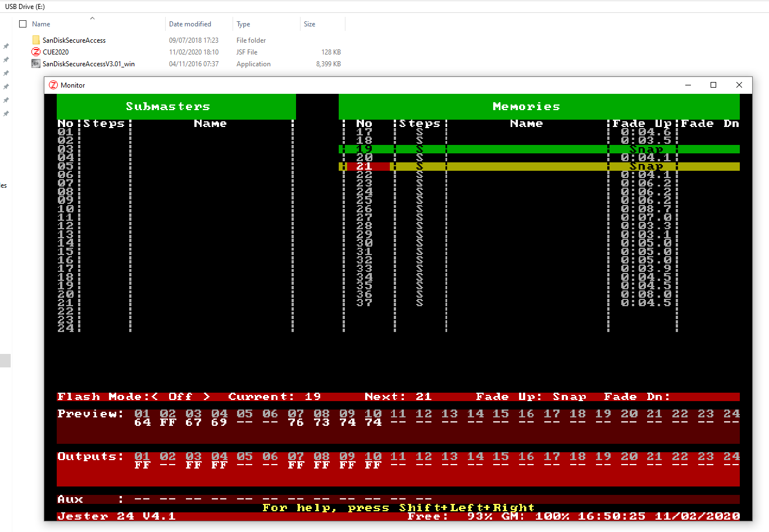Click memory number 37 in Memories list
Screen dimensions: 769x532
coord(365,303)
